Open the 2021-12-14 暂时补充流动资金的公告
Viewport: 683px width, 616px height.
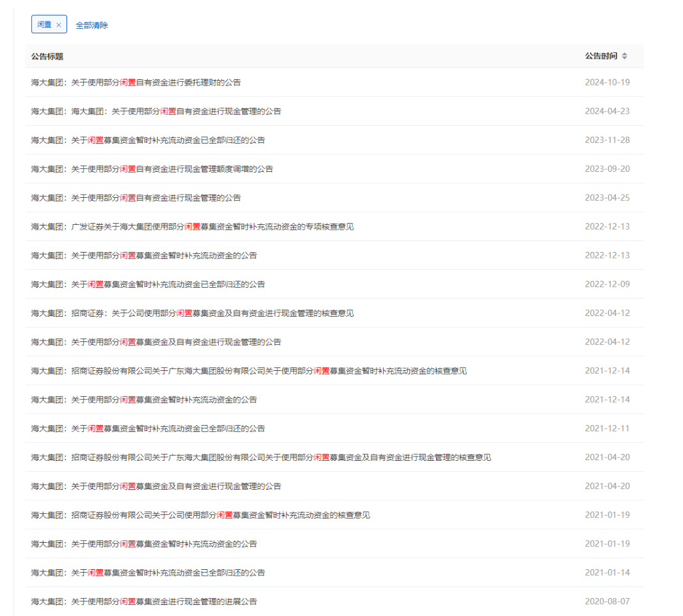click(143, 400)
